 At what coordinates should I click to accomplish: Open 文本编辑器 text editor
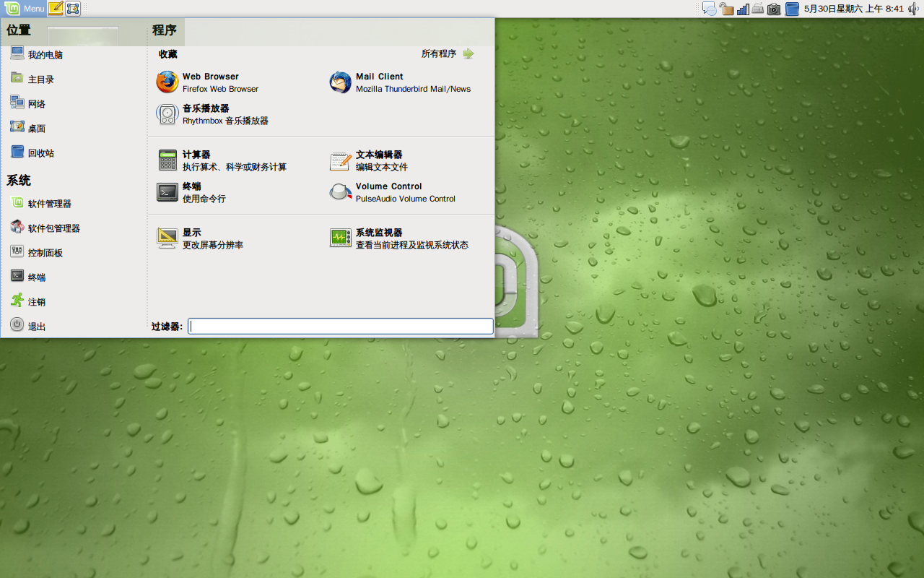[x=369, y=160]
